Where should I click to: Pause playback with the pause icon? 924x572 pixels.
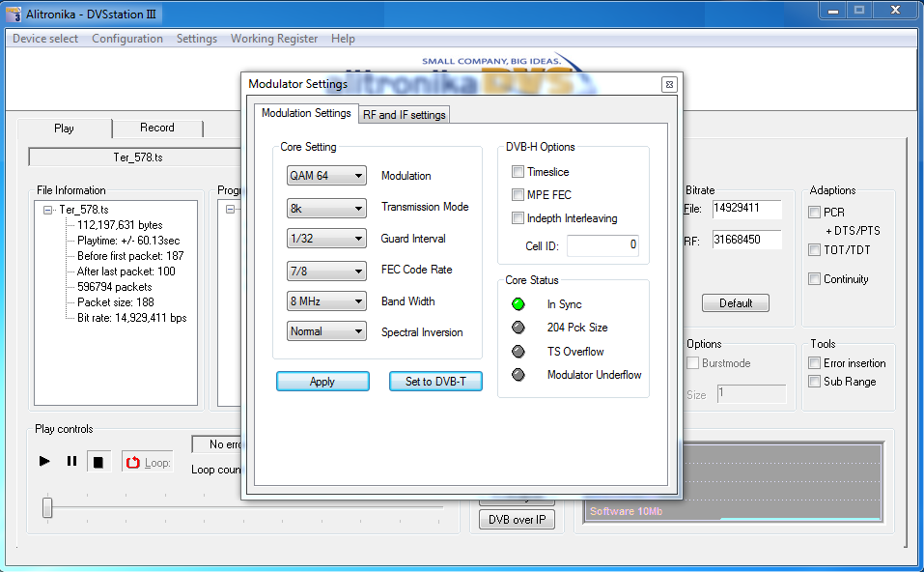click(x=71, y=462)
